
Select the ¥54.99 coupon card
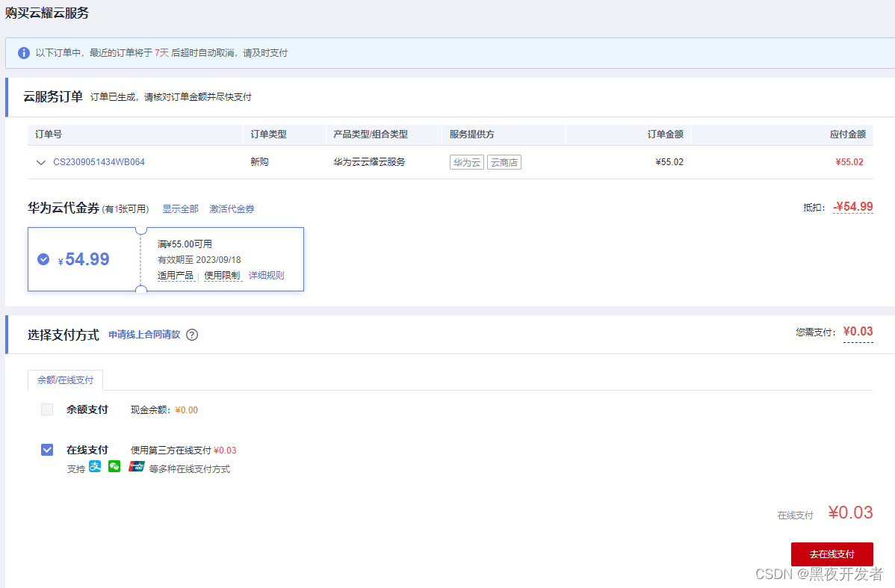(x=166, y=259)
